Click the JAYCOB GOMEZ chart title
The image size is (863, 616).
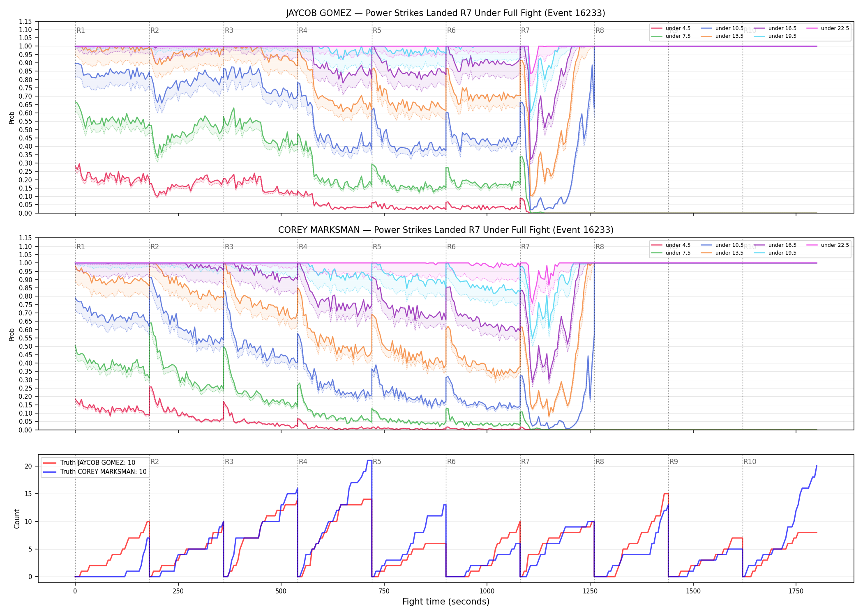point(445,13)
